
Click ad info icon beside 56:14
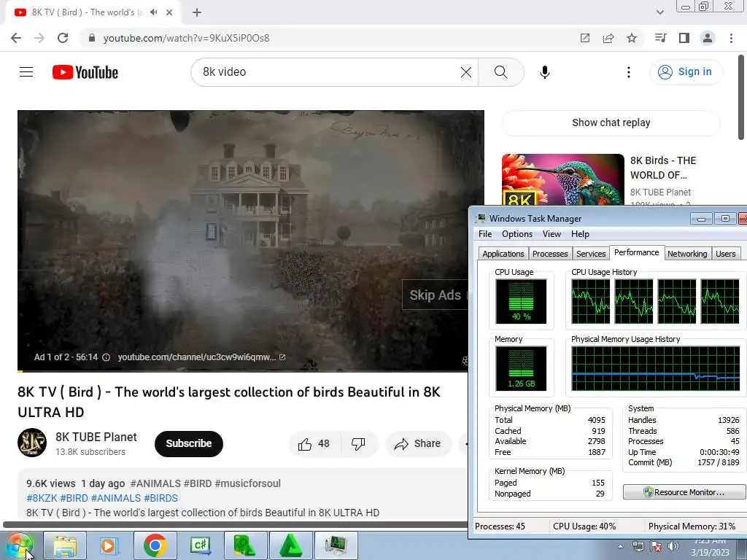(107, 357)
